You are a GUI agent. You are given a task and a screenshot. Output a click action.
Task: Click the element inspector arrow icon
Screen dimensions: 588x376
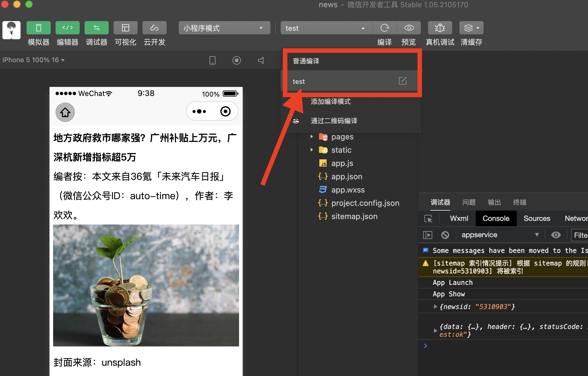click(428, 218)
